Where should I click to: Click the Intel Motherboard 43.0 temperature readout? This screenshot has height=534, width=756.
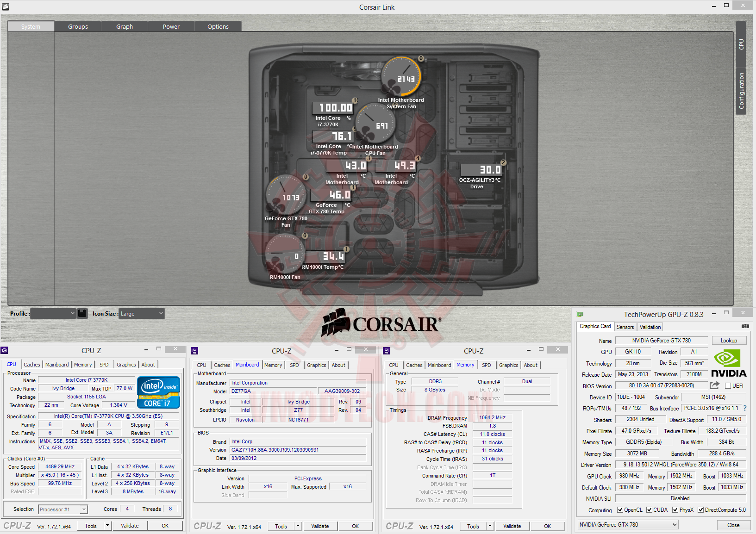click(x=346, y=166)
